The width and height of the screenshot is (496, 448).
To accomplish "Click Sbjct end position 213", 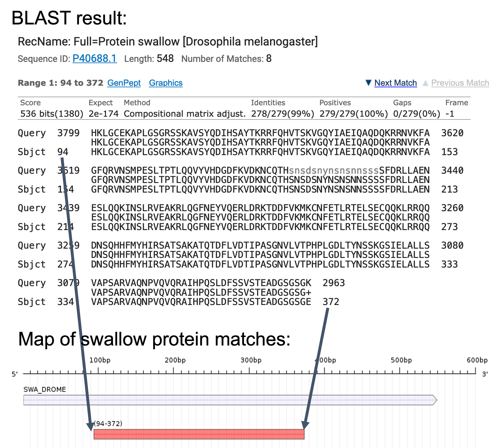I will pos(449,189).
